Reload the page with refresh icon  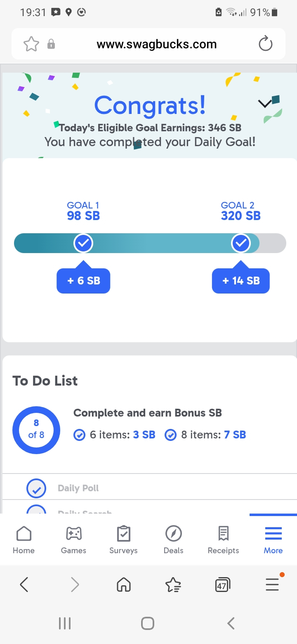tap(265, 44)
